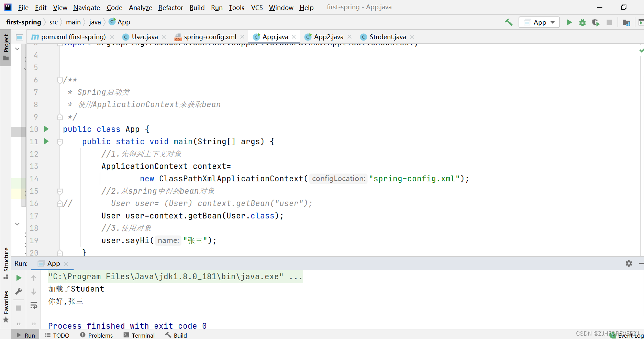Open the Tools menu

[x=236, y=7]
